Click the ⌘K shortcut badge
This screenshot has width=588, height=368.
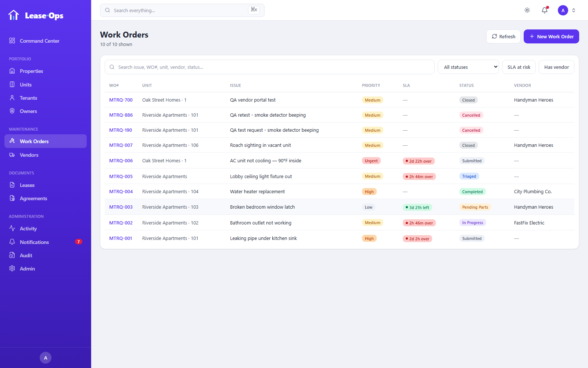tap(254, 10)
